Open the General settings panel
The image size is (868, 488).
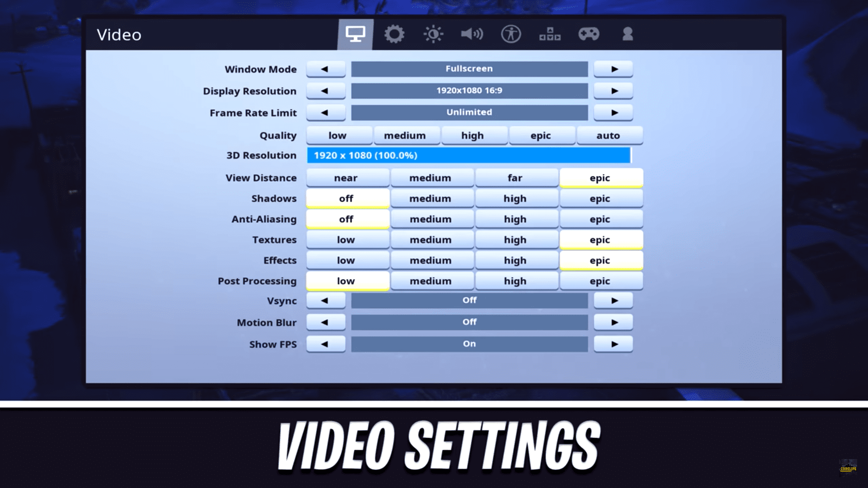point(394,34)
